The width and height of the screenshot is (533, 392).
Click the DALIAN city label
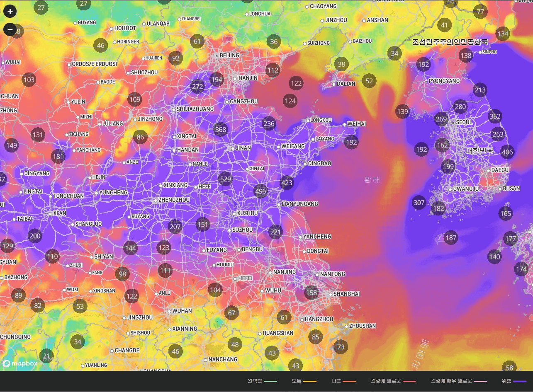coord(346,84)
